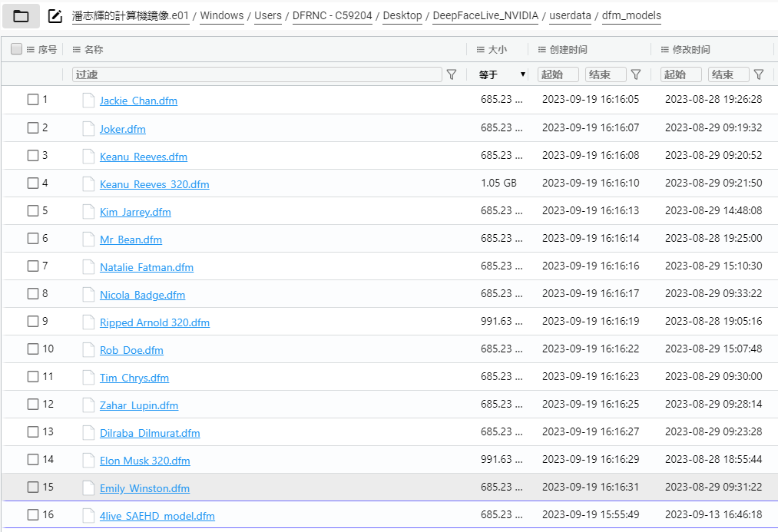Click the 修改时间 结束 end date field
The height and width of the screenshot is (532, 778).
[728, 74]
